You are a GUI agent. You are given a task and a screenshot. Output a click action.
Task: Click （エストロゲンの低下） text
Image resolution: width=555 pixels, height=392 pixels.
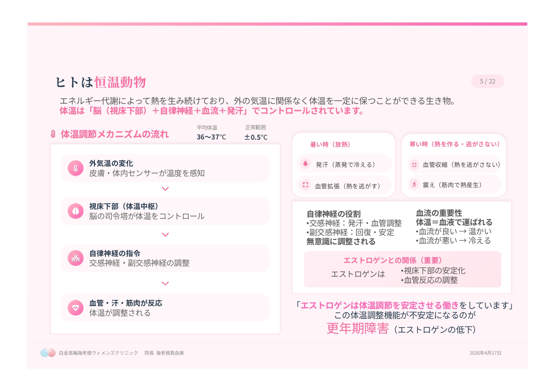[x=435, y=330]
